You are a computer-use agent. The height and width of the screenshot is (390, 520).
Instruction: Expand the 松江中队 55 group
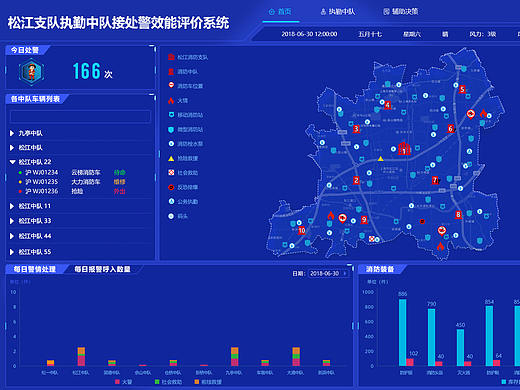(80, 252)
